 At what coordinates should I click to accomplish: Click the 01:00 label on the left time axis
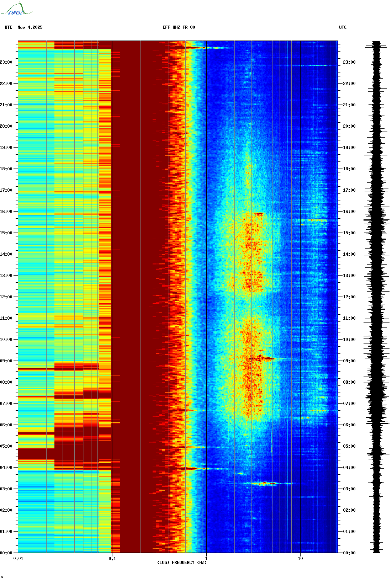click(x=6, y=532)
